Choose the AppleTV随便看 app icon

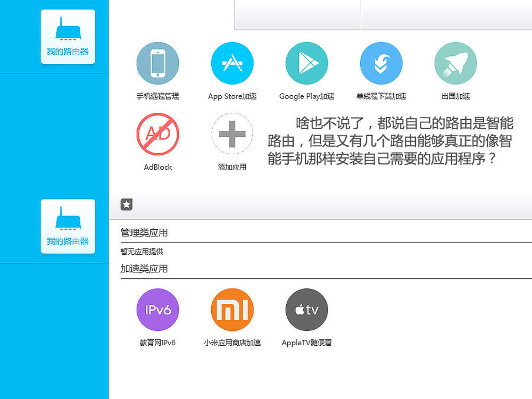tap(307, 310)
